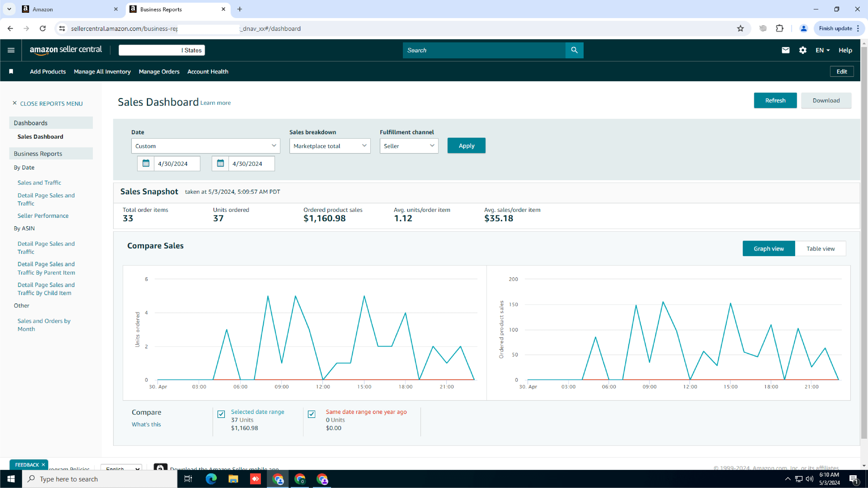Click the search magnifier button
868x488 pixels.
coord(574,50)
